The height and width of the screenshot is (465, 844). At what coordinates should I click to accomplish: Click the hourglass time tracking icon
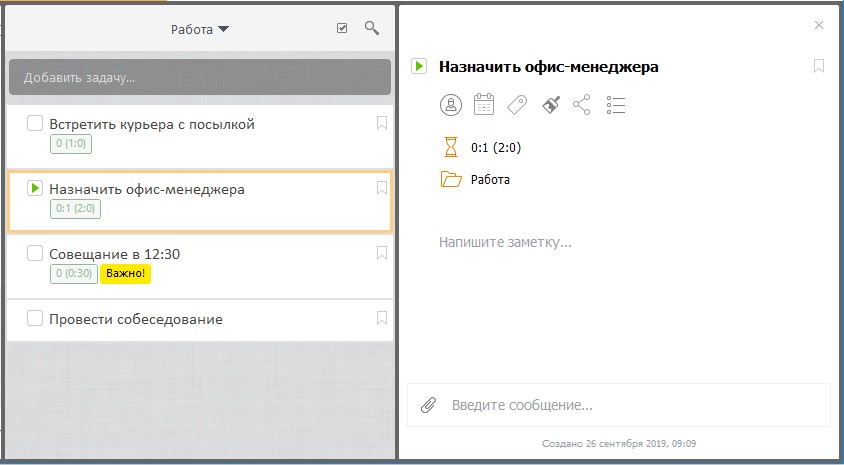click(x=451, y=147)
